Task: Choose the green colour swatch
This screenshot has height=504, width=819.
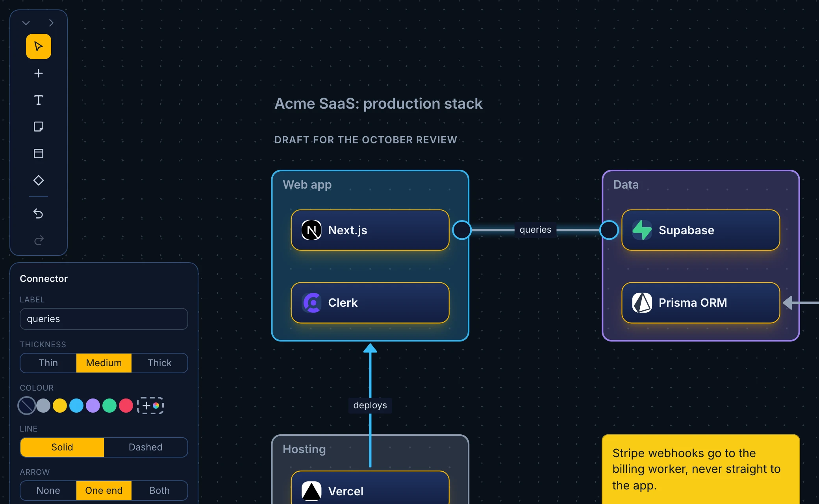Action: coord(109,406)
